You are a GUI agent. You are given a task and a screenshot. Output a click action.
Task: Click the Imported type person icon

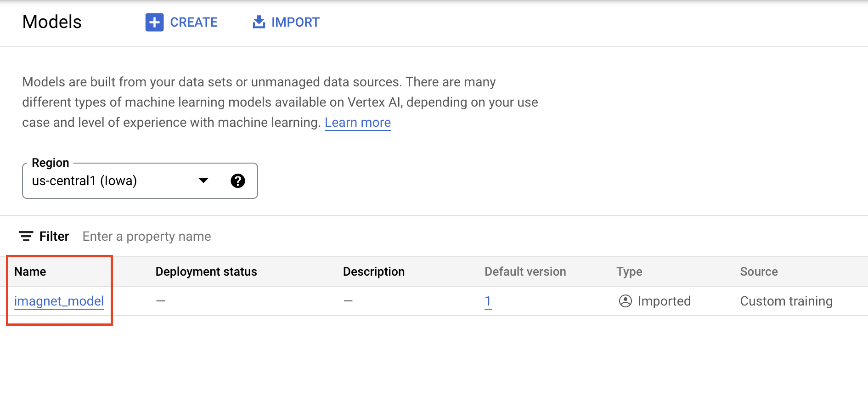click(x=625, y=301)
